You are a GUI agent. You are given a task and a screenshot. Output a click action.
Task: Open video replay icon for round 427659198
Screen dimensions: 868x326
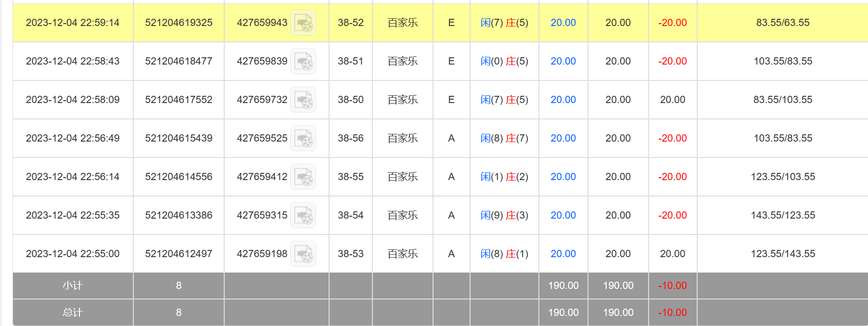tap(303, 254)
